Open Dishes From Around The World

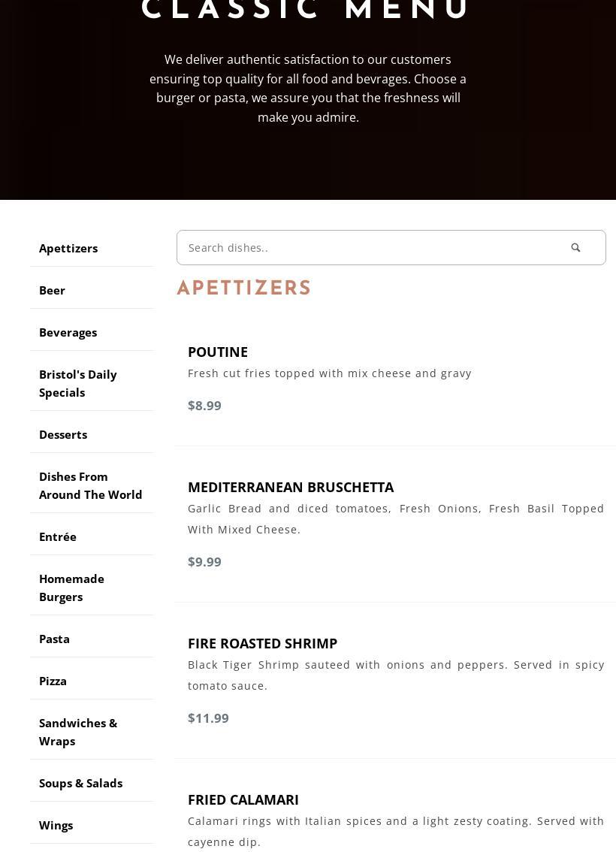tap(90, 485)
